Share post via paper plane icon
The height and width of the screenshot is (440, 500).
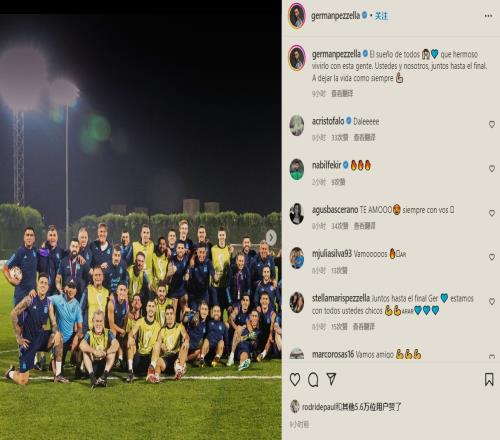(331, 379)
